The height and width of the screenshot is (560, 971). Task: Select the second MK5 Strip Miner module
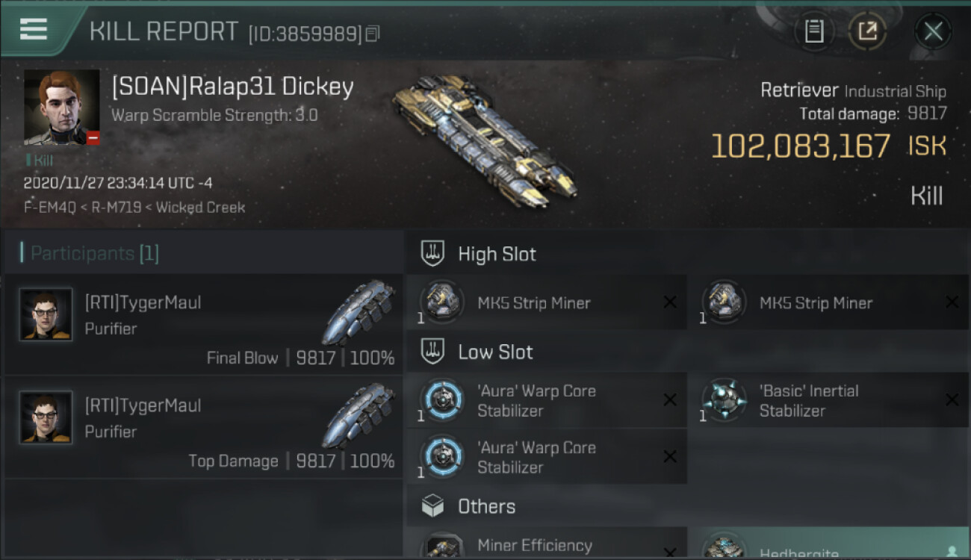click(829, 302)
